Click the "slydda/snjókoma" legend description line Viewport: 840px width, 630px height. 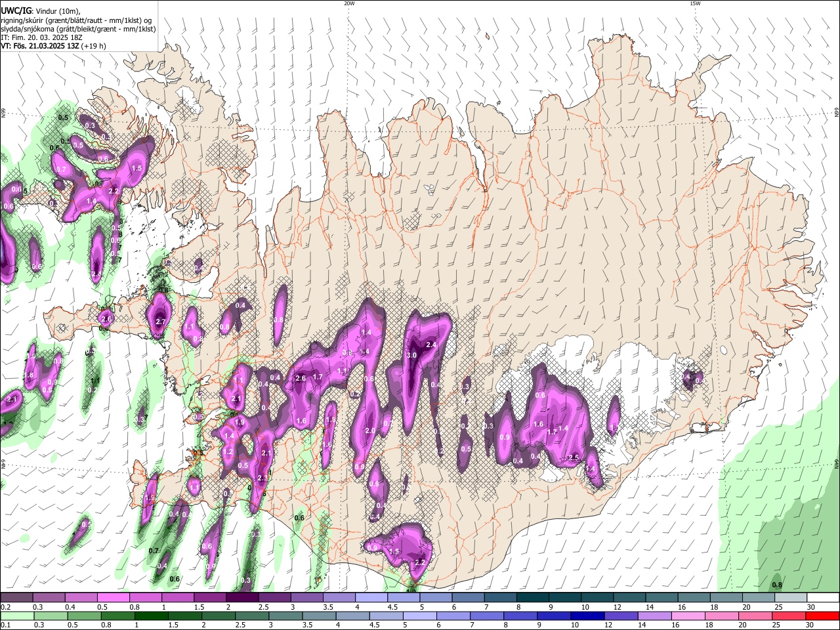point(78,29)
